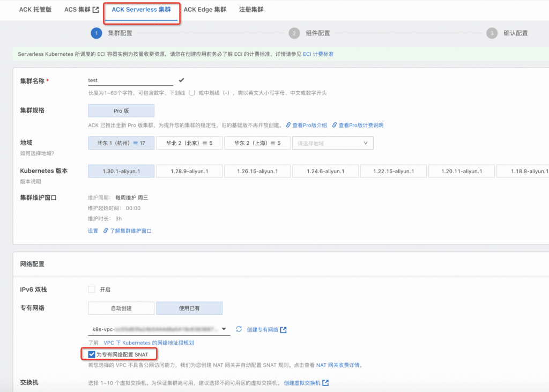The width and height of the screenshot is (549, 392).
Task: Open the 查看Pro版计费说明 link
Action: [x=361, y=125]
